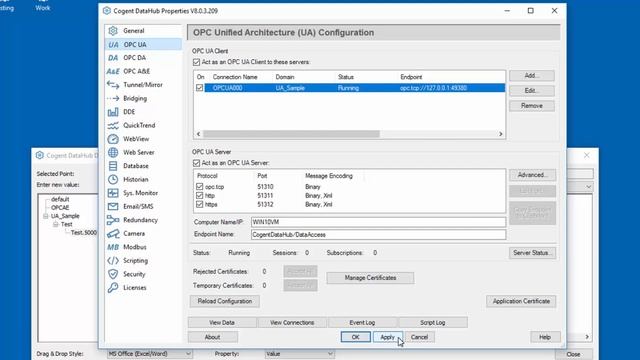Open the Historian clock icon
Viewport: 640px width, 360px height.
[113, 179]
